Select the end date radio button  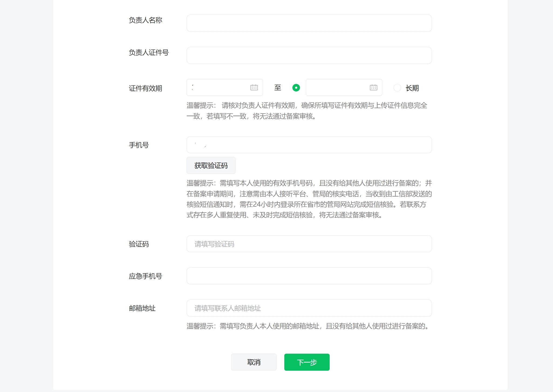pos(296,88)
